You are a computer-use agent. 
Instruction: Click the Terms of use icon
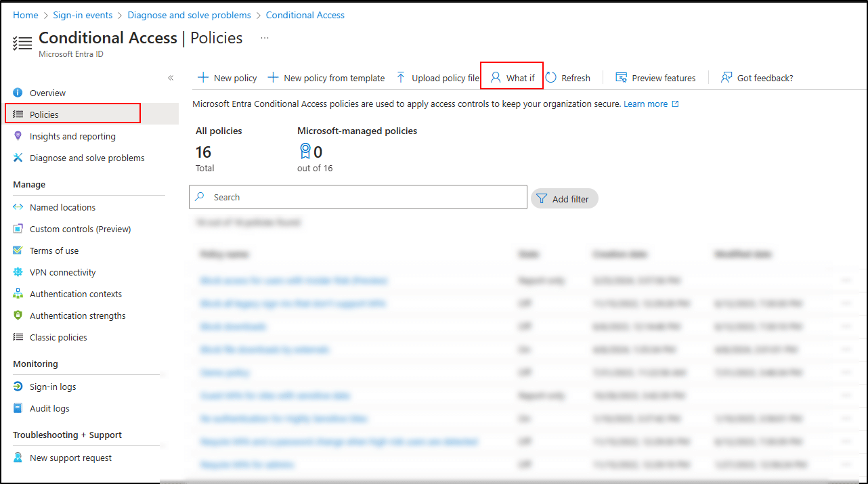click(x=18, y=250)
